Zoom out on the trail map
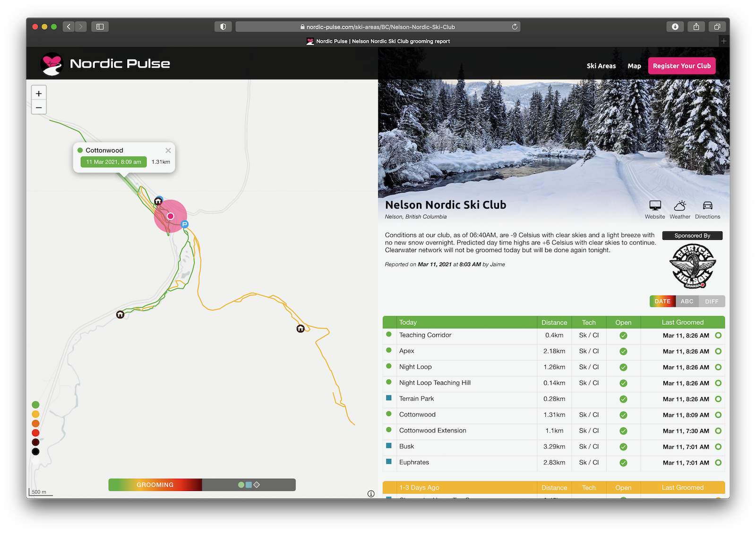Image resolution: width=756 pixels, height=533 pixels. (x=39, y=108)
